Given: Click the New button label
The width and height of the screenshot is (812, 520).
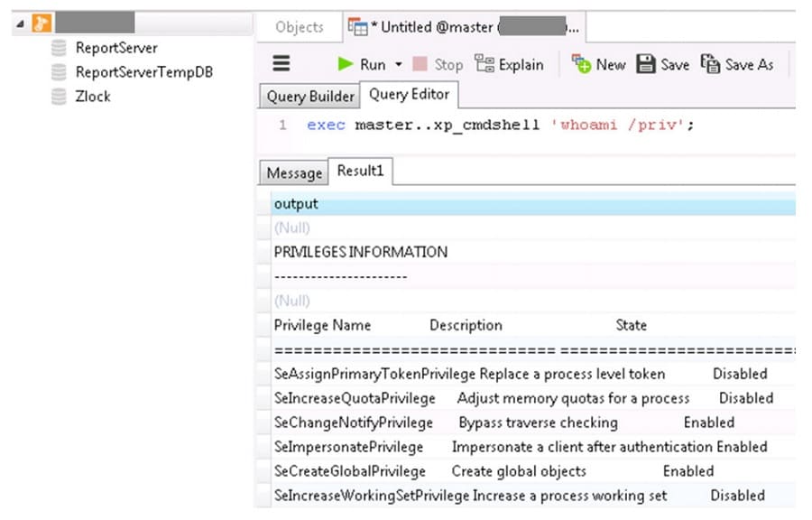Looking at the screenshot, I should click(x=611, y=65).
